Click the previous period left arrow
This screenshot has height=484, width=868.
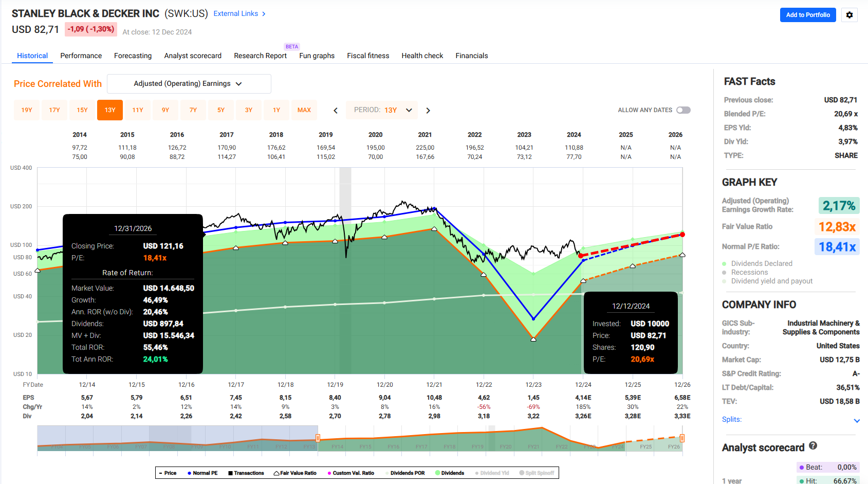(336, 111)
